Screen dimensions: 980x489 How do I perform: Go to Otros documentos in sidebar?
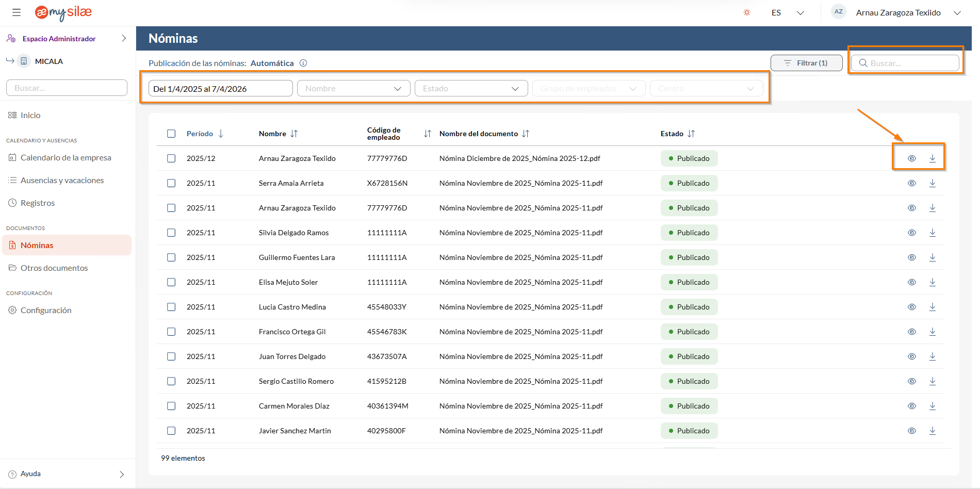(x=54, y=268)
